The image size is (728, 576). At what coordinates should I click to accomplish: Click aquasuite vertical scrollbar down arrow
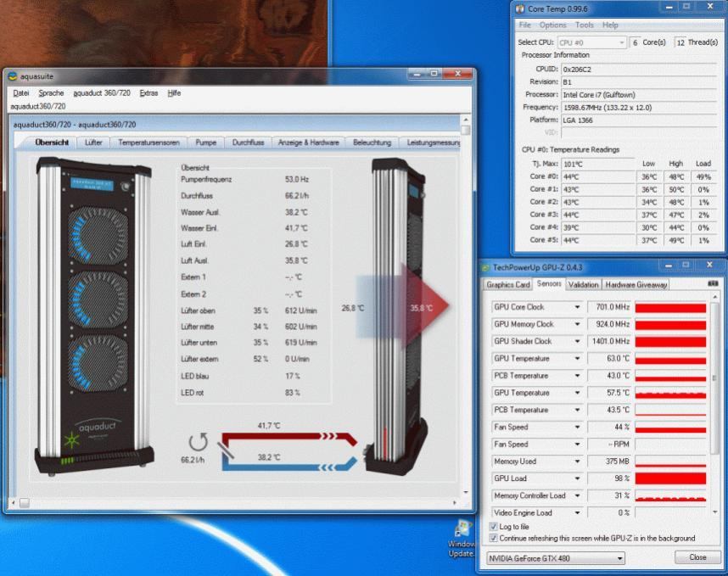[465, 492]
